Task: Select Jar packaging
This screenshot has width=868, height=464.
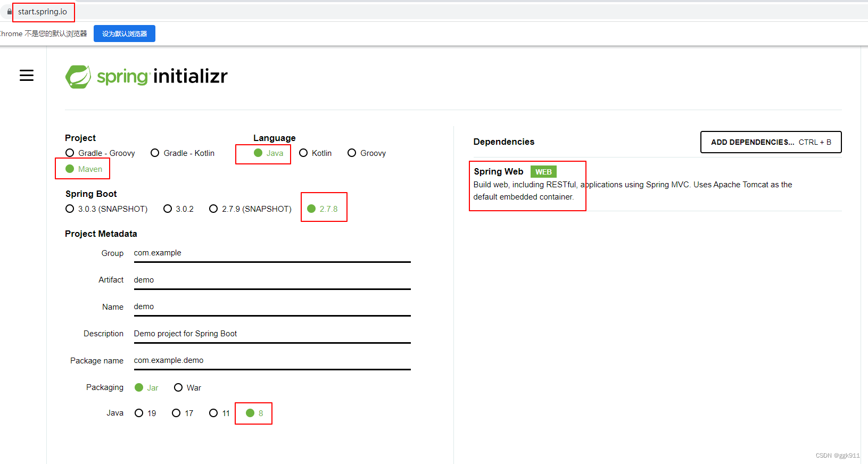Action: tap(146, 388)
